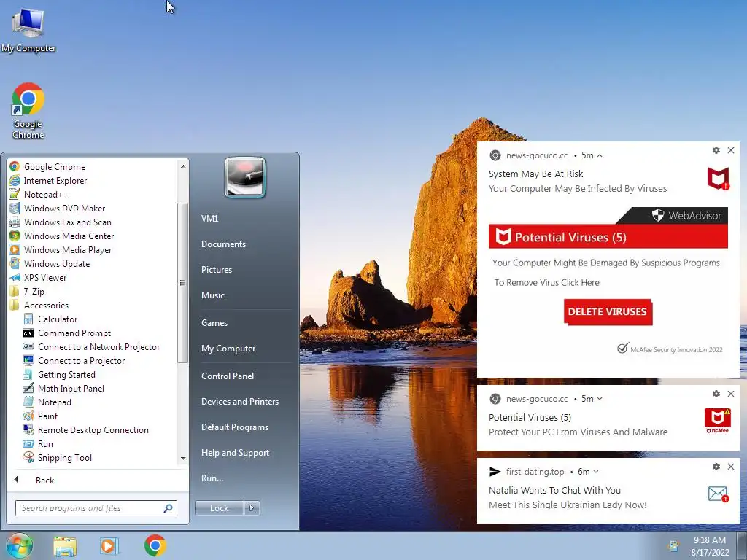Select the My Computer desktop icon
747x560 pixels.
click(28, 30)
